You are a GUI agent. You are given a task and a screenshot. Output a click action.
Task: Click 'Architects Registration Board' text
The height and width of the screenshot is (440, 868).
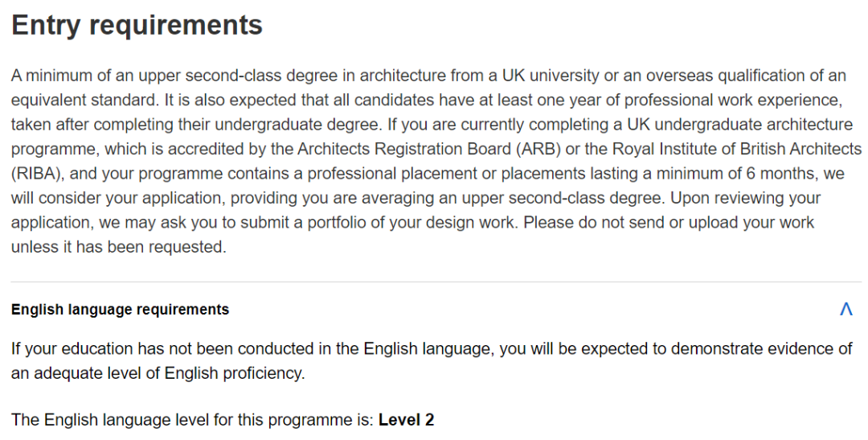pyautogui.click(x=404, y=149)
